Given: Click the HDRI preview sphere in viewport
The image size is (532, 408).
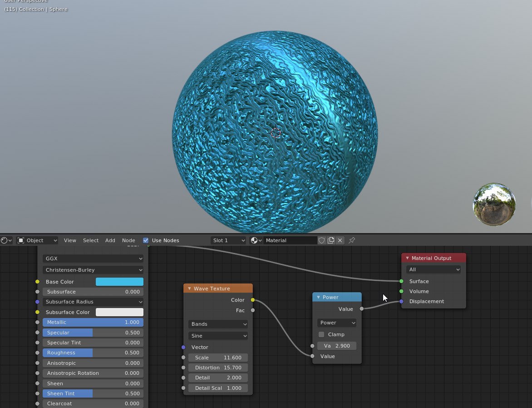Looking at the screenshot, I should [x=494, y=204].
